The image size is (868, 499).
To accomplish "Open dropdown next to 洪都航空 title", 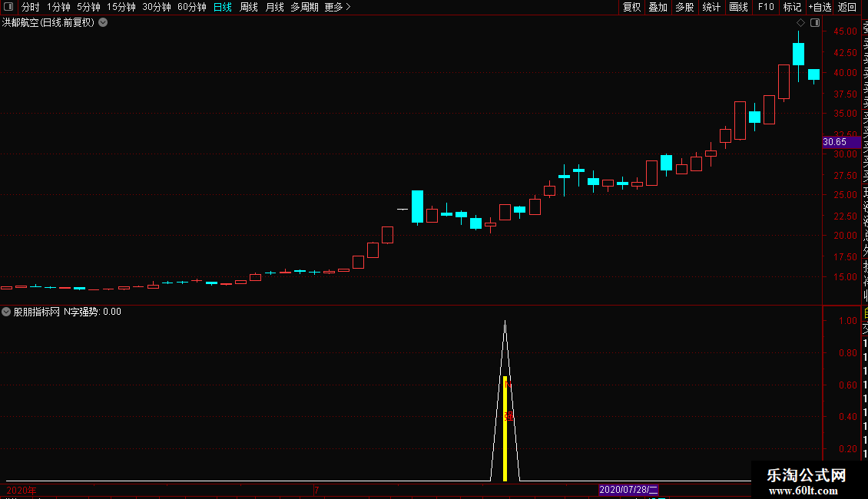I will [103, 23].
